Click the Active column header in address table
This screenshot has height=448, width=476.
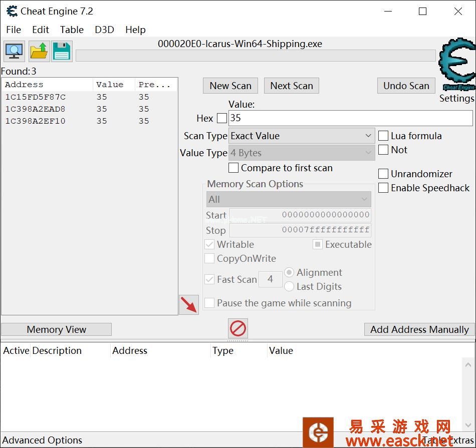(16, 350)
